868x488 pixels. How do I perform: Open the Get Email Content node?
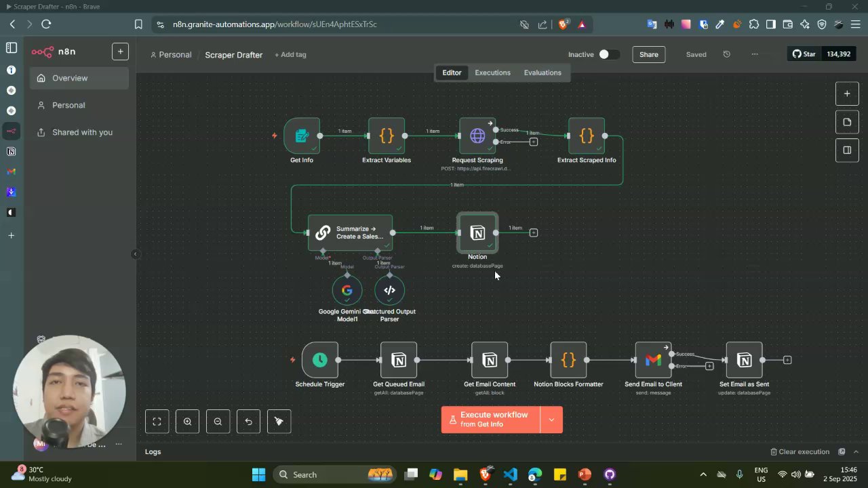490,360
